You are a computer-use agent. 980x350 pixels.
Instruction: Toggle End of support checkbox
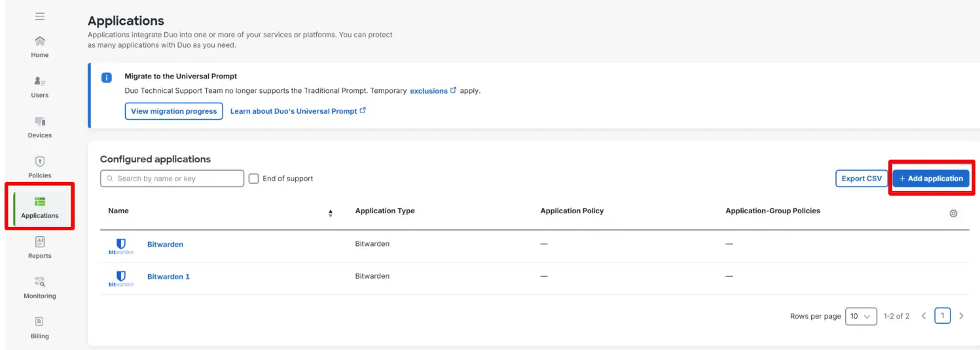[254, 179]
